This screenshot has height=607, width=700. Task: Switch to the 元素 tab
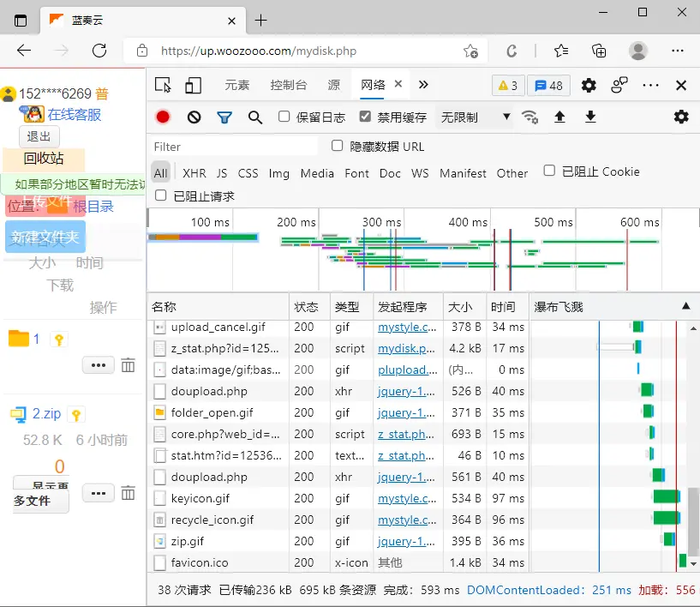click(x=236, y=85)
